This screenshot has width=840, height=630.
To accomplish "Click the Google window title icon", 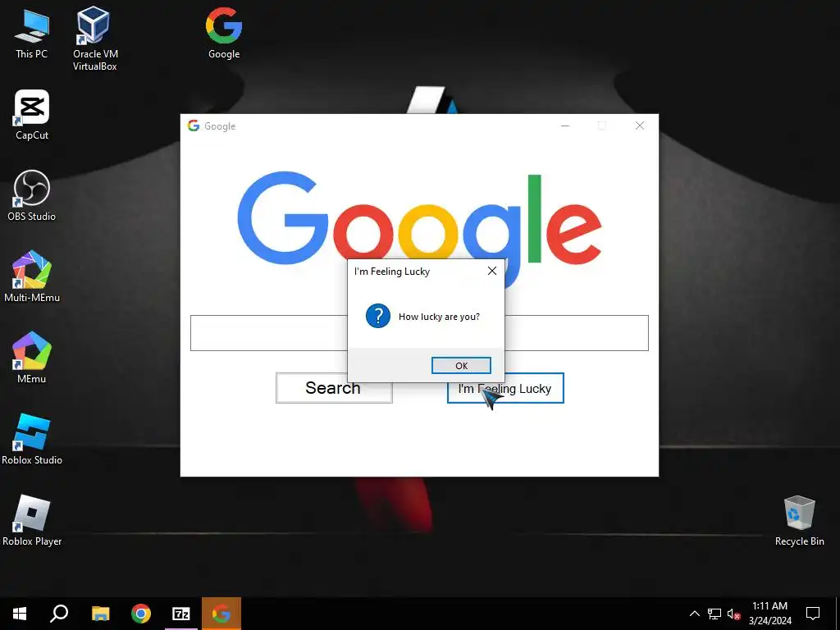I will click(x=194, y=126).
